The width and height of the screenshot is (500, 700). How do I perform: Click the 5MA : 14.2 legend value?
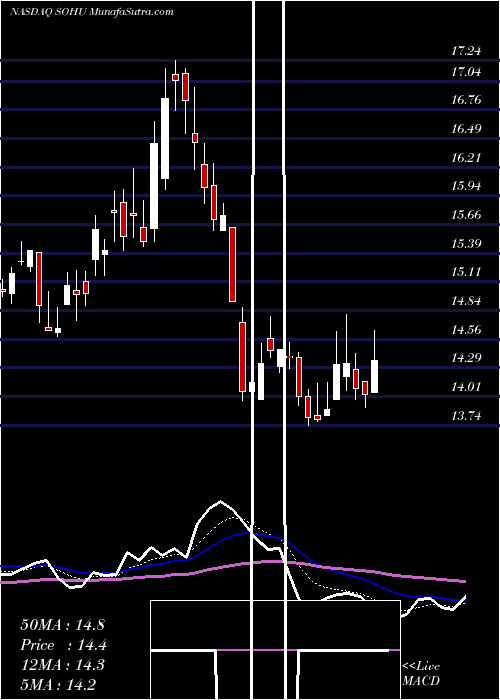(x=58, y=684)
